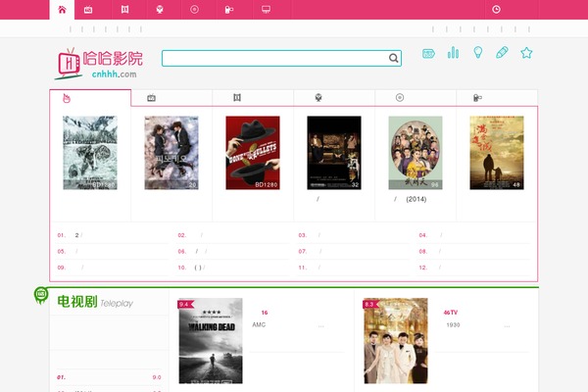Open list entry numbered 04.
588x392 pixels.
pos(473,235)
